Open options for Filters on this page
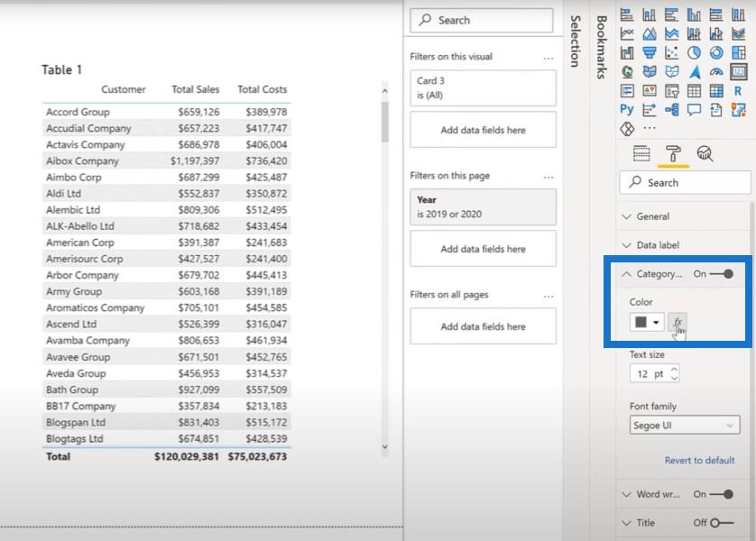Screen dimensions: 756x541 tap(549, 177)
